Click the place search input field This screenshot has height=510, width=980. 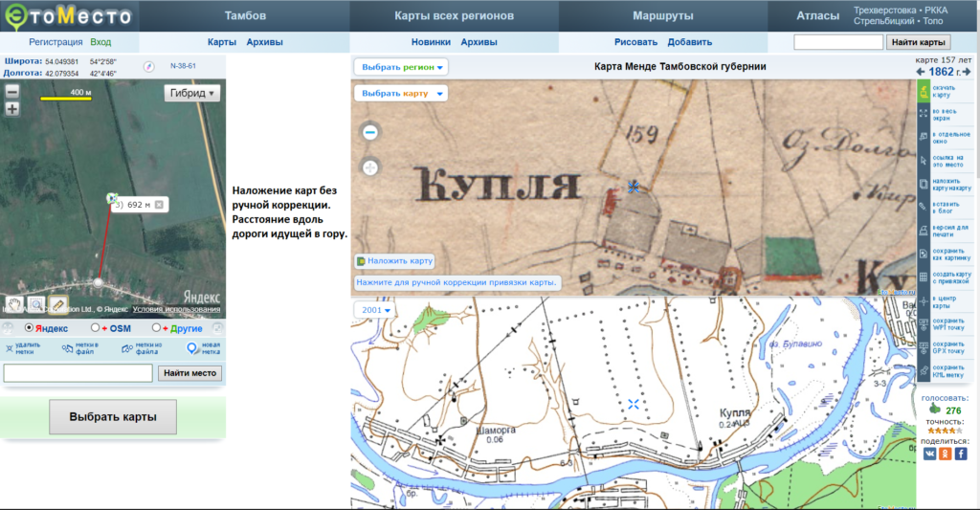click(x=78, y=373)
